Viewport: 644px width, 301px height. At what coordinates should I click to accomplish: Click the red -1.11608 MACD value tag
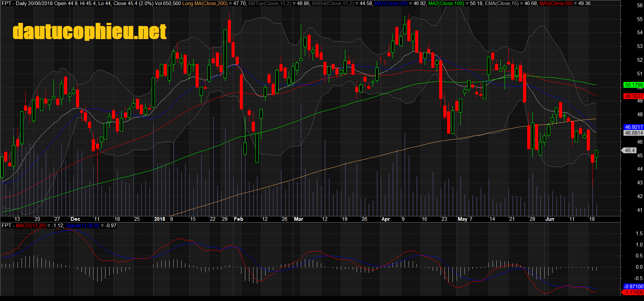coord(633,292)
